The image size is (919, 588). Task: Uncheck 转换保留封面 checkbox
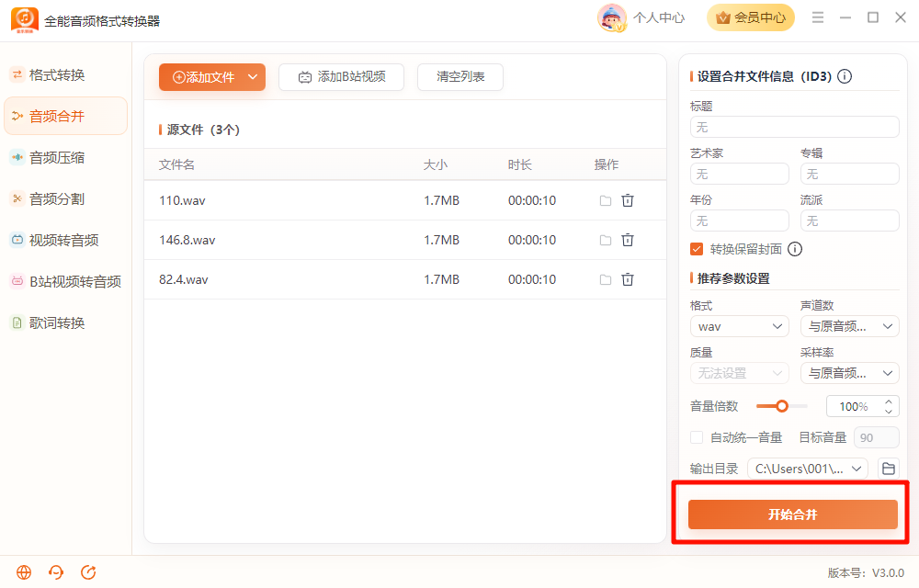point(697,250)
